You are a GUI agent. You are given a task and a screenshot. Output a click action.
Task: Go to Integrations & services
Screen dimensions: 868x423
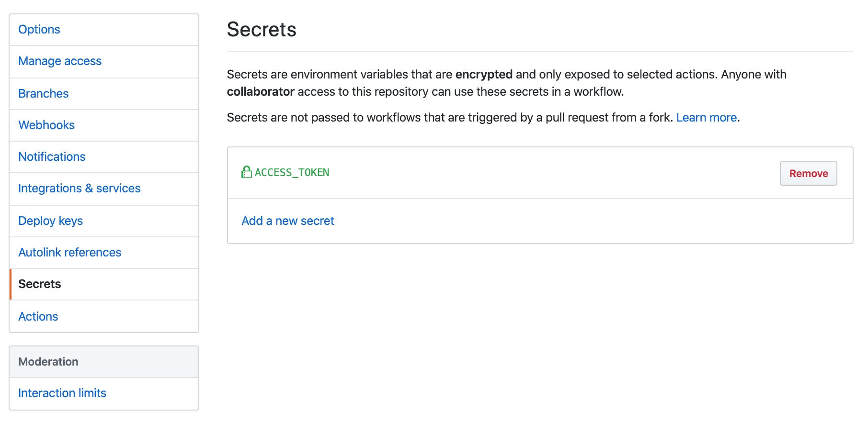tap(104, 189)
